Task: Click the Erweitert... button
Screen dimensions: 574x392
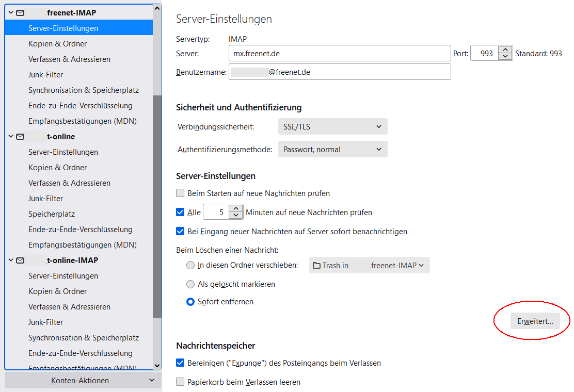Action: tap(535, 321)
